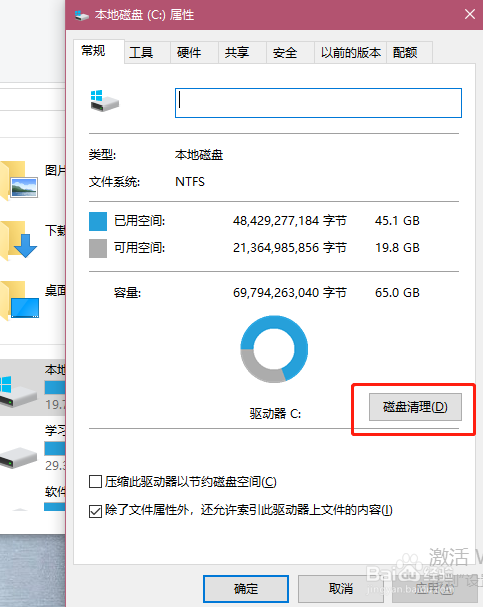Select local disk C drive in Explorer
This screenshot has height=607, width=483.
[33, 388]
